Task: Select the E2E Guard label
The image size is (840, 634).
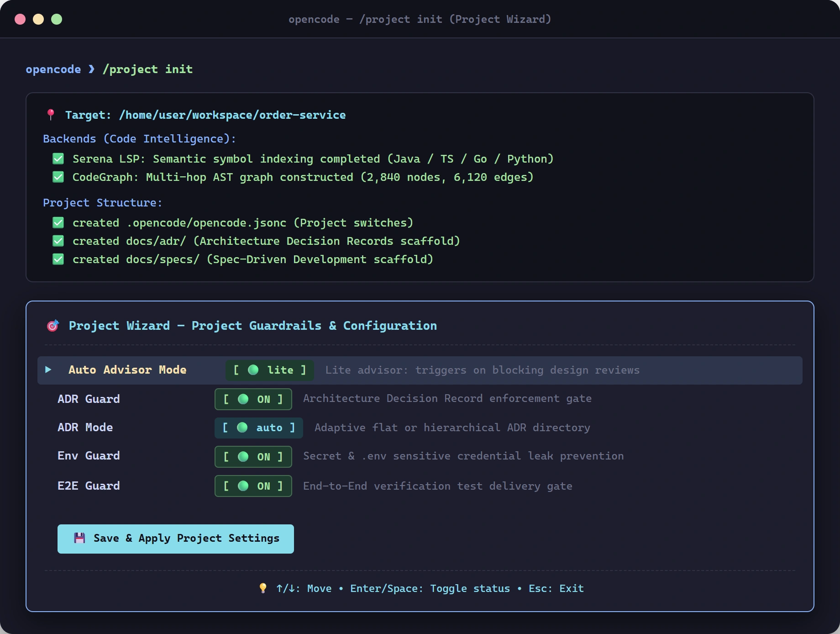Action: [89, 486]
